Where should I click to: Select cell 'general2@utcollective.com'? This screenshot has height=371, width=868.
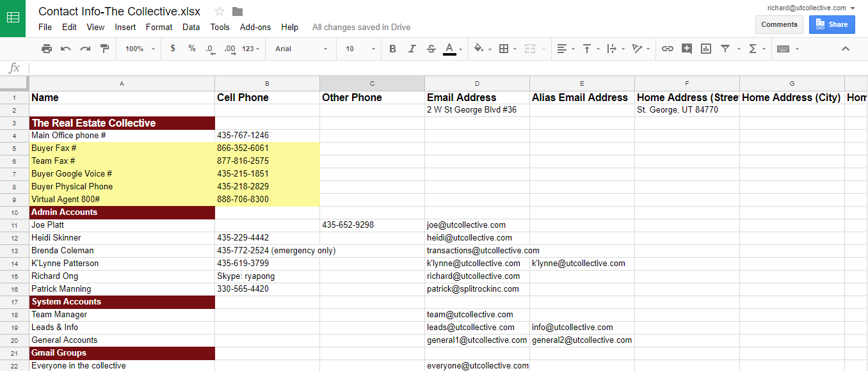582,340
